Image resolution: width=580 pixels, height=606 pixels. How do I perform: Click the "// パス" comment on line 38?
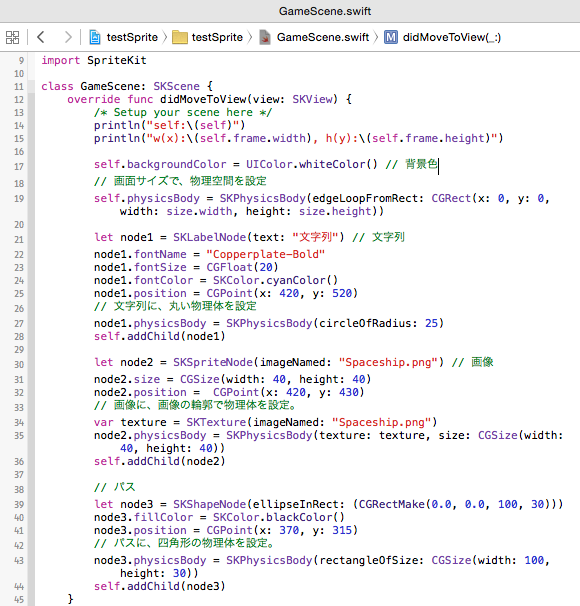coord(115,487)
